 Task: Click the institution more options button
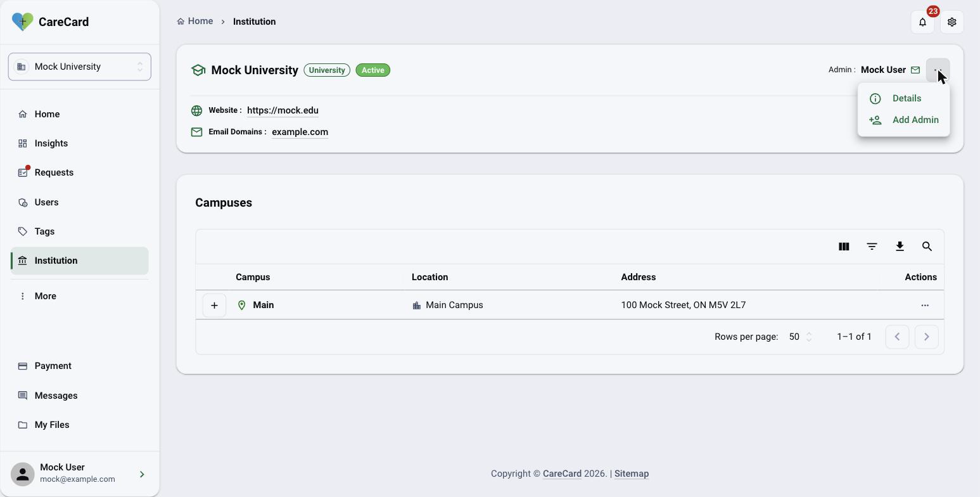tap(938, 70)
